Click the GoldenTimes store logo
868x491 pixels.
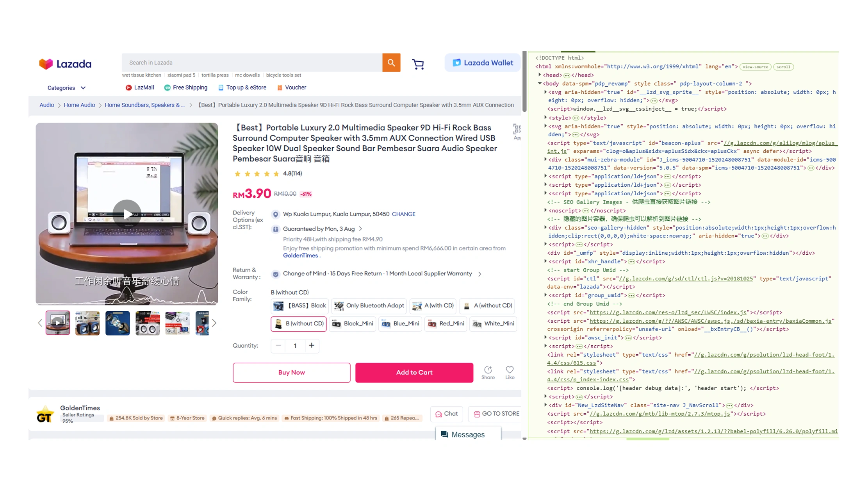[x=45, y=414]
